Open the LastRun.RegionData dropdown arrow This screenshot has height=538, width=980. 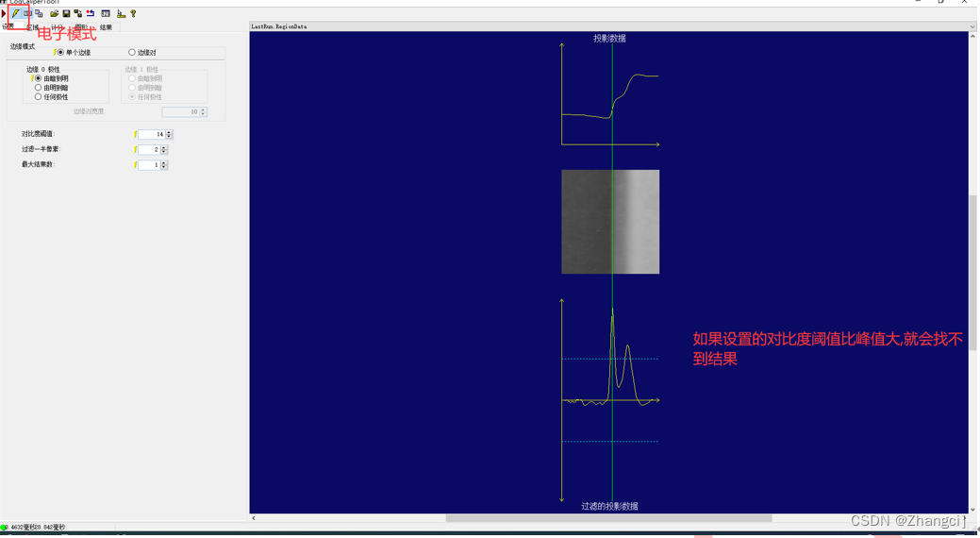tap(972, 26)
